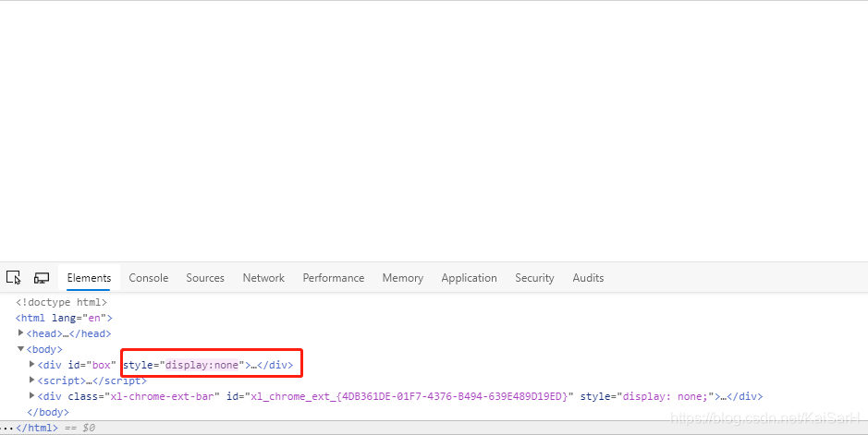Select the closing </body> tag line
Screen dimensions: 868x435
(x=48, y=412)
